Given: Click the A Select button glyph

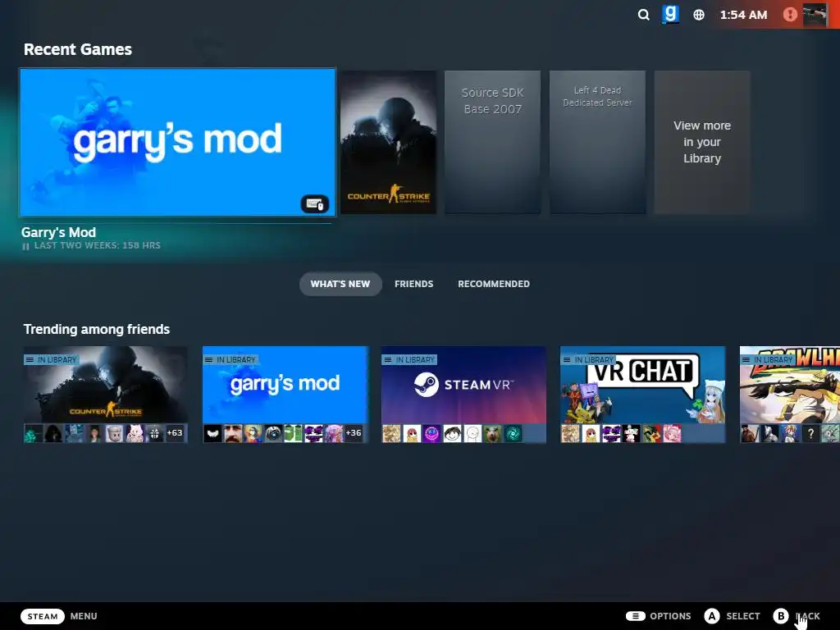Looking at the screenshot, I should pos(711,616).
